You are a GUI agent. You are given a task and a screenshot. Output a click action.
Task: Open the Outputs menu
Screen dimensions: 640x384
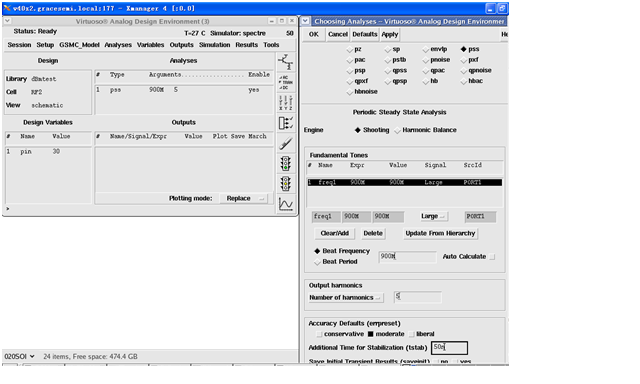pyautogui.click(x=181, y=45)
